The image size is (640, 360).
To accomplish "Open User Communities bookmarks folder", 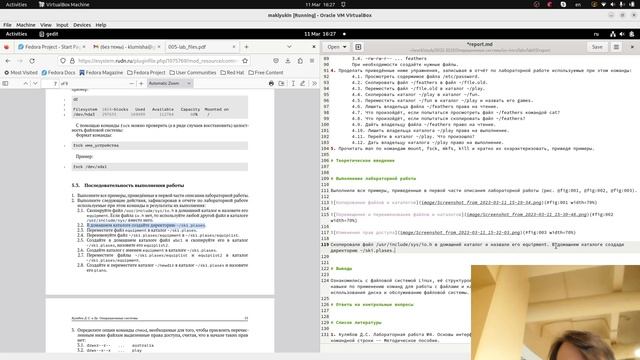I will pos(193,73).
